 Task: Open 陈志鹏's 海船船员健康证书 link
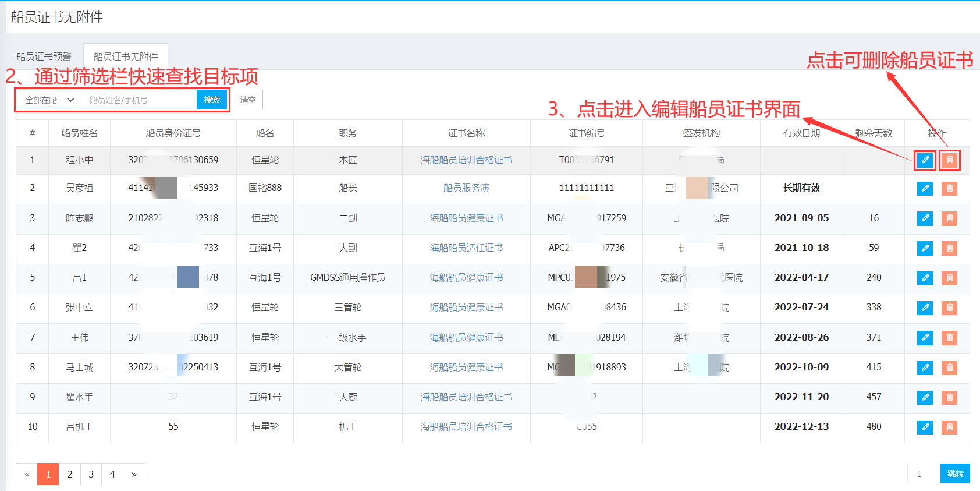(466, 218)
